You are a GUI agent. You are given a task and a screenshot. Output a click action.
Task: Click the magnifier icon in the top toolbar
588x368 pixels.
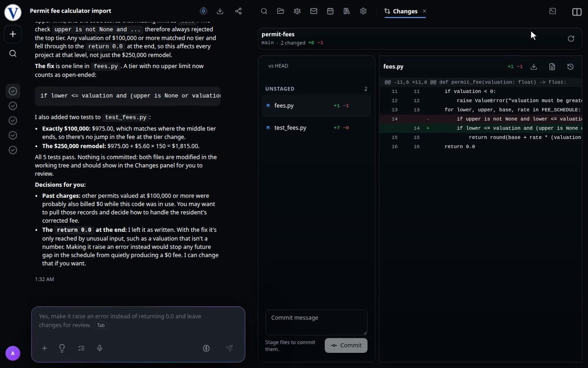[264, 11]
